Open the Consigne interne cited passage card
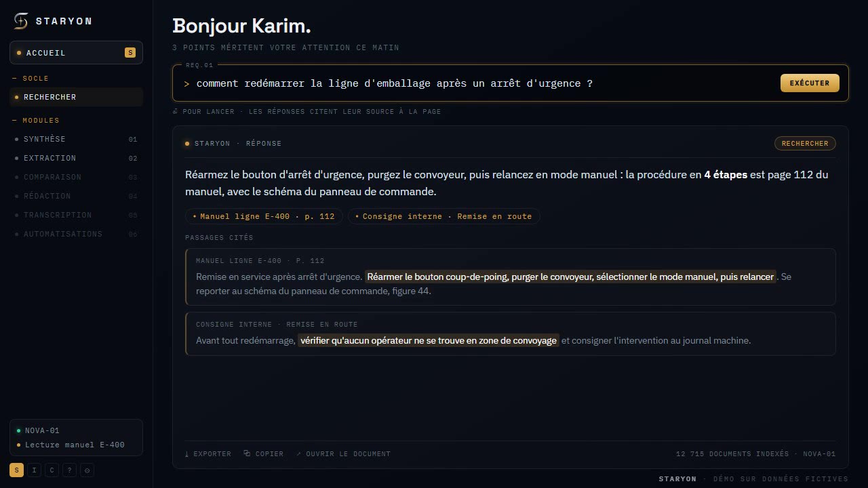The height and width of the screenshot is (488, 868). 511,333
